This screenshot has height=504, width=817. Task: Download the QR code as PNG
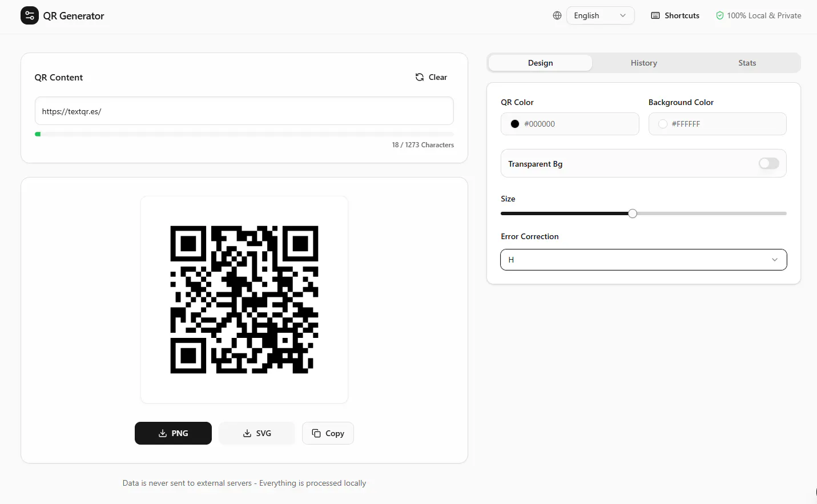coord(173,433)
